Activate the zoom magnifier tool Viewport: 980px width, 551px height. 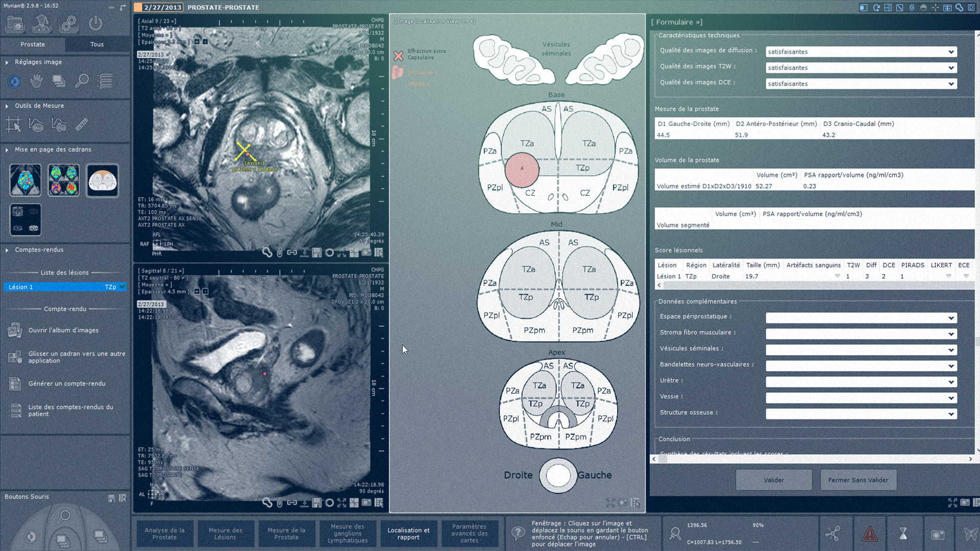[x=82, y=81]
